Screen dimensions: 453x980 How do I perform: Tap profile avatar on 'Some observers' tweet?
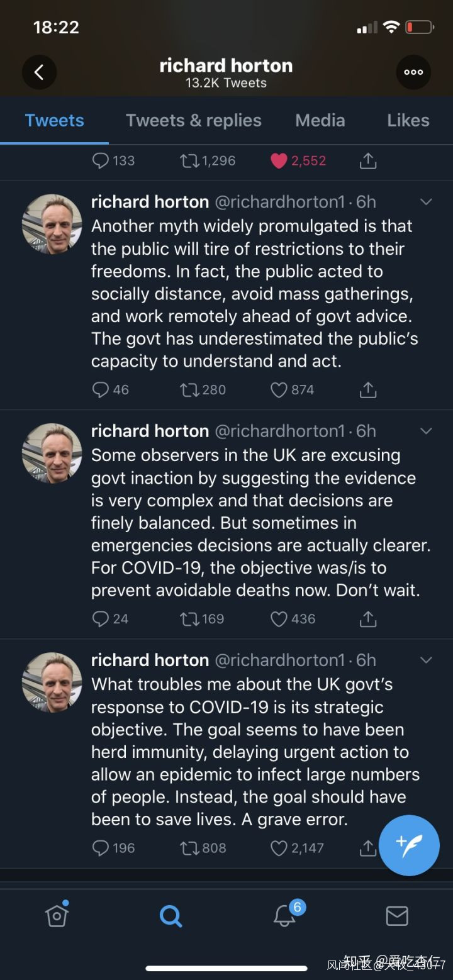click(52, 453)
